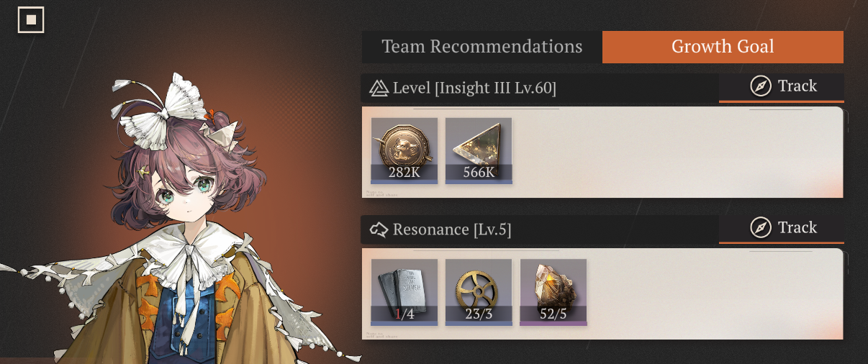Click compass icon beside Resonance's Track

click(761, 229)
